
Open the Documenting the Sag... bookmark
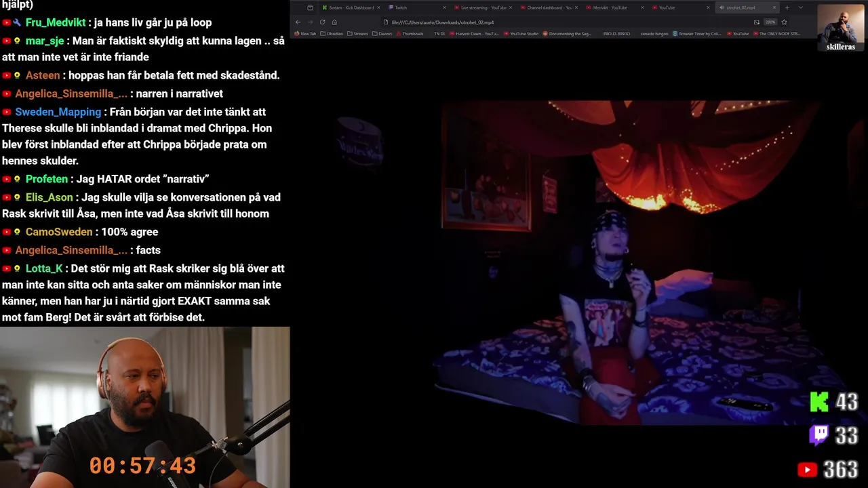tap(567, 33)
